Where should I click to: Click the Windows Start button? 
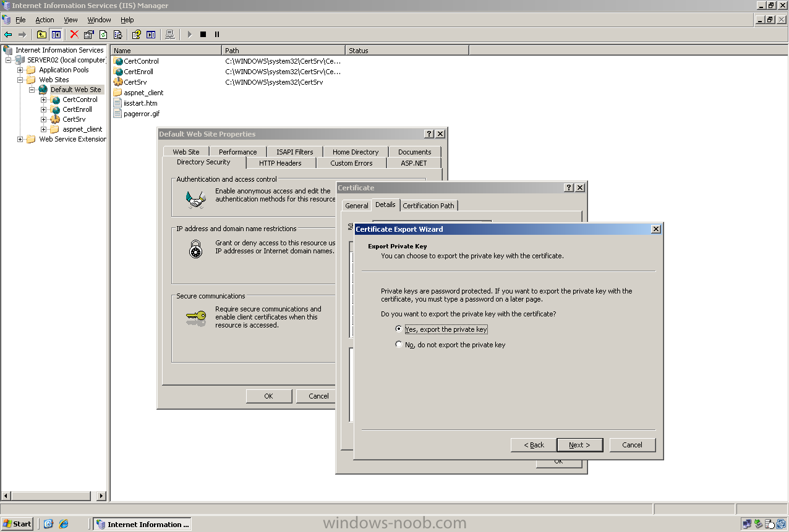[17, 524]
